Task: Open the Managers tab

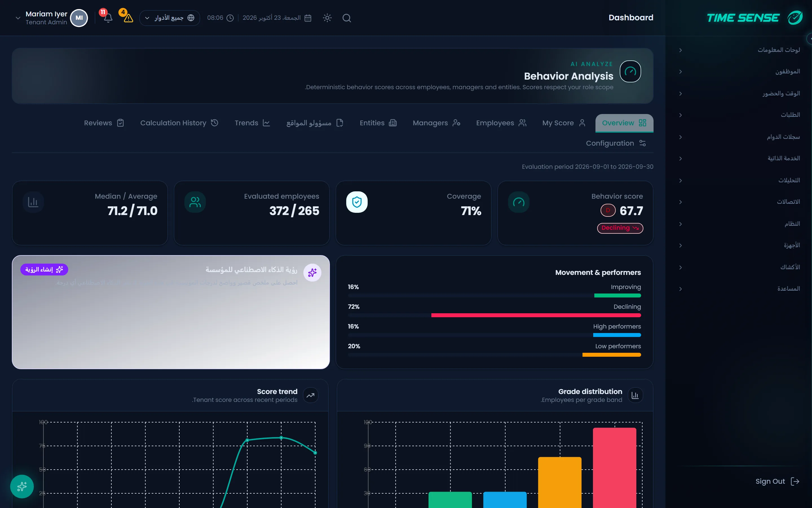Action: (436, 123)
